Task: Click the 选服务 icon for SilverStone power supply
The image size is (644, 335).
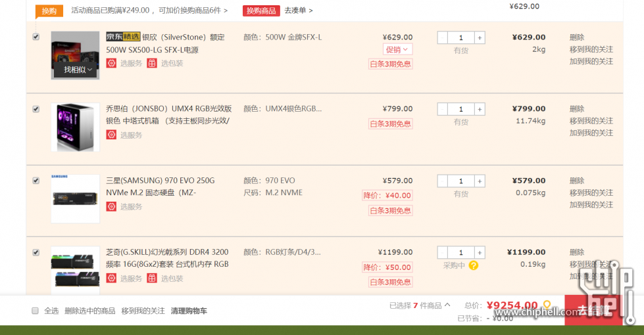Action: (111, 63)
